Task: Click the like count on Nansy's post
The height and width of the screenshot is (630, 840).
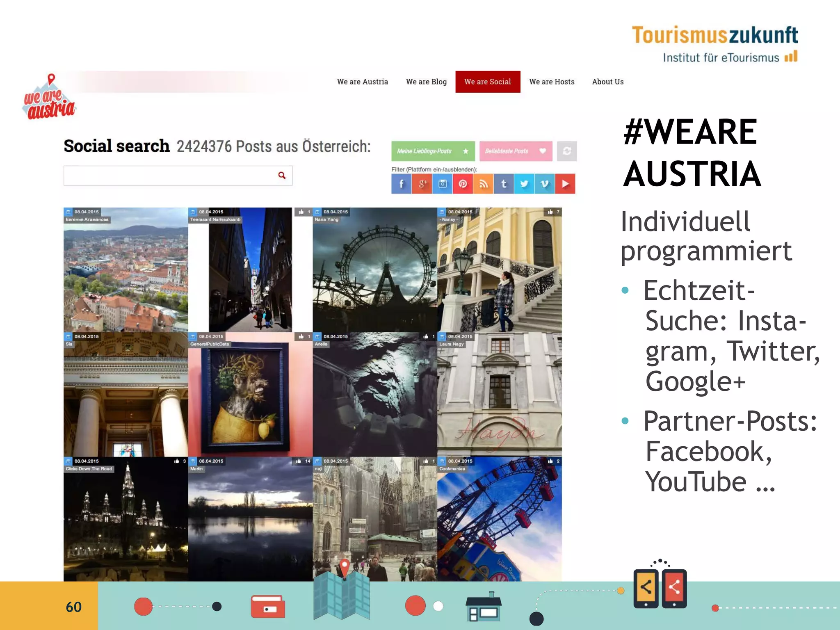Action: [558, 212]
